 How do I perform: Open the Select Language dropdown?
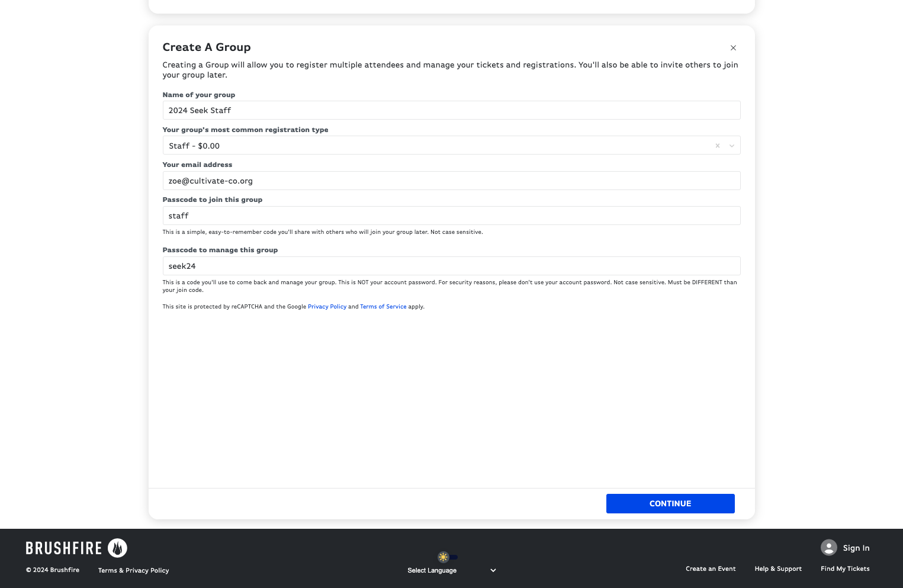[x=451, y=570]
